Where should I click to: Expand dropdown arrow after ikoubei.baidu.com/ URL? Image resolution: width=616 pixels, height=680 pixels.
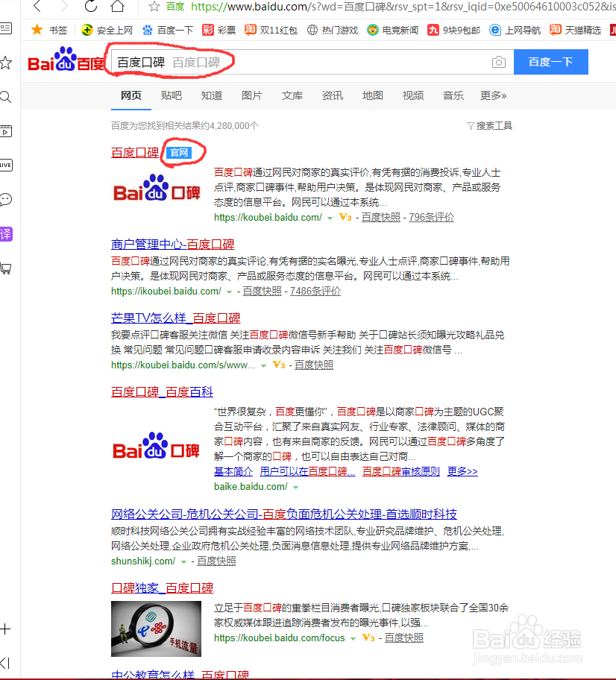[229, 292]
